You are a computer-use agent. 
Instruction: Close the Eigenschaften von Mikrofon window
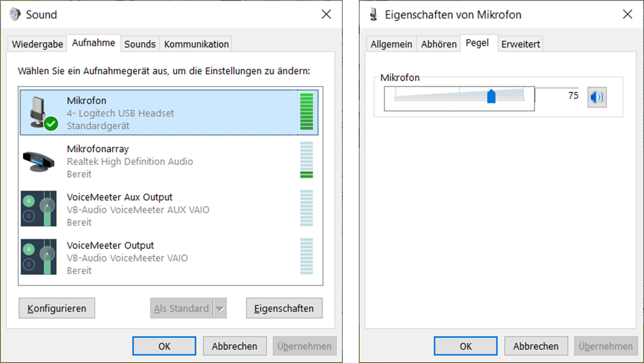point(627,14)
